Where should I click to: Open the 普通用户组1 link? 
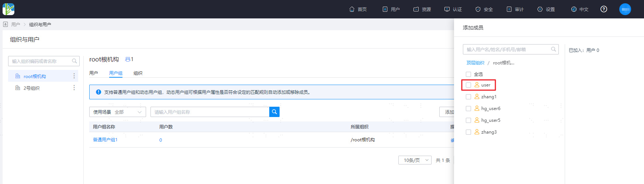(105, 140)
